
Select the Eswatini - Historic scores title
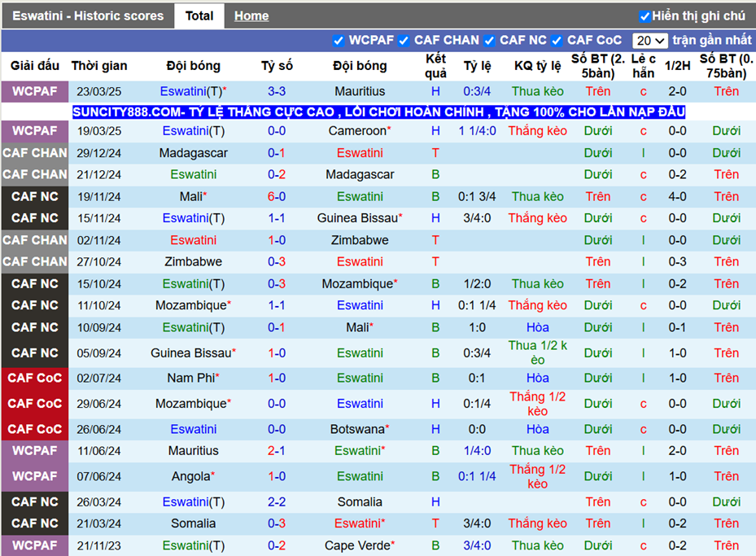[88, 16]
